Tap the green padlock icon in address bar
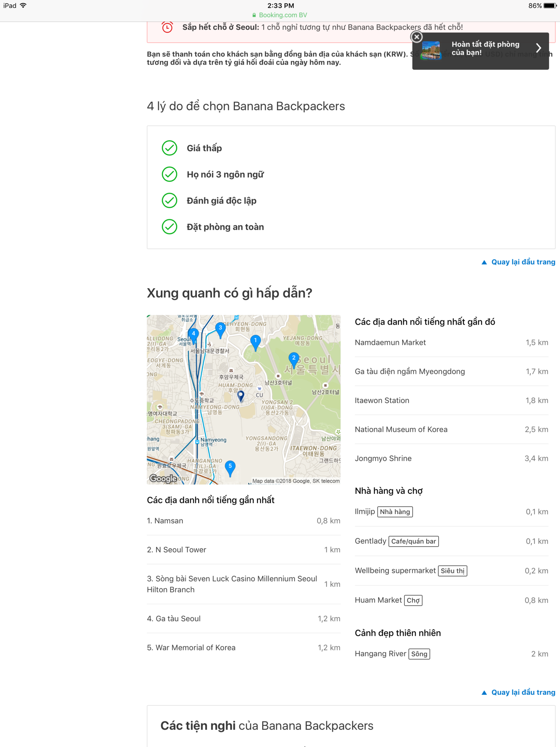 click(254, 15)
